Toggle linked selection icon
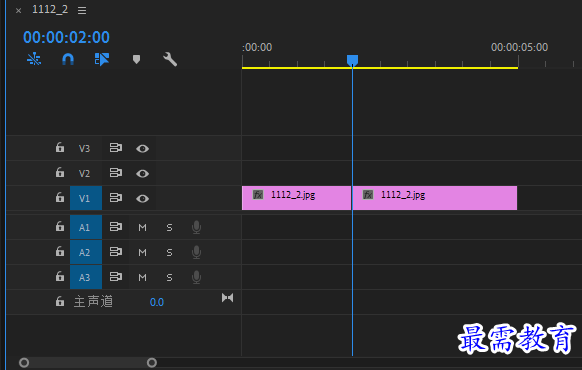 (x=102, y=59)
